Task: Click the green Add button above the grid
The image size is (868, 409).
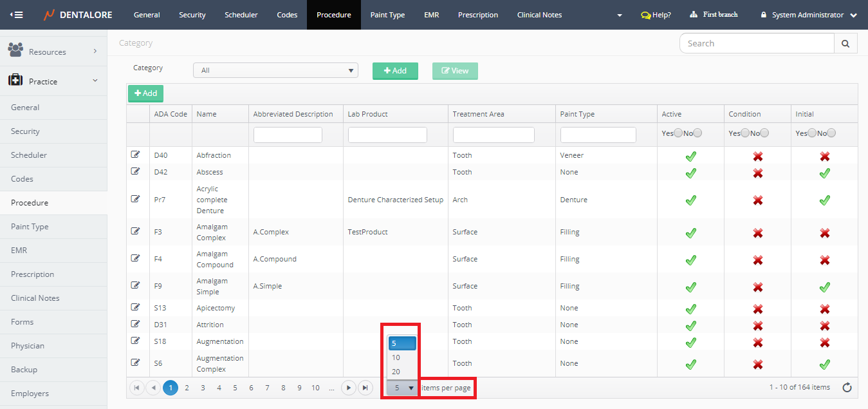Action: pos(145,93)
